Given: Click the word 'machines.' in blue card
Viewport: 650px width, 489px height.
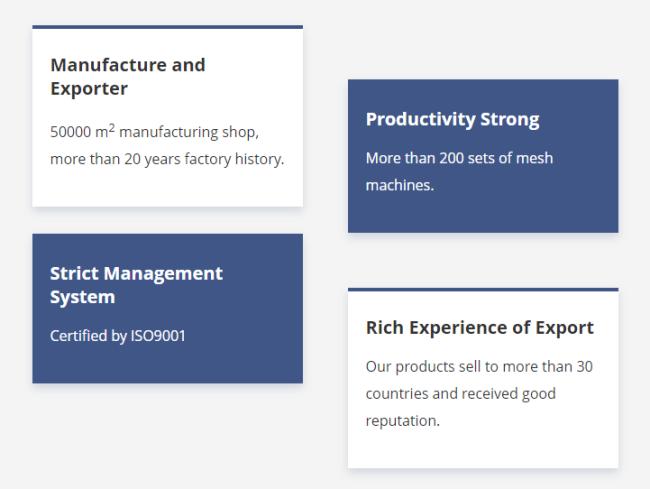Looking at the screenshot, I should tap(400, 185).
